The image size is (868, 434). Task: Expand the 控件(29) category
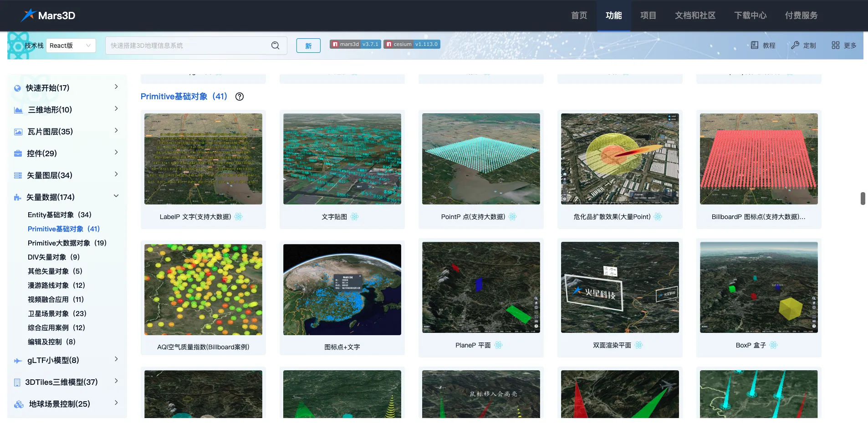[x=116, y=152]
